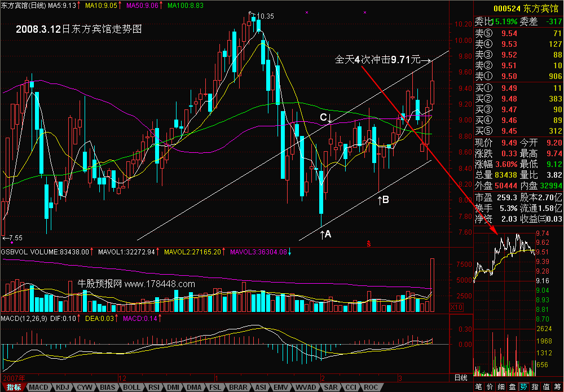Select the 买② 9.48 bid row
Image resolution: width=564 pixels, height=392 pixels.
point(518,99)
